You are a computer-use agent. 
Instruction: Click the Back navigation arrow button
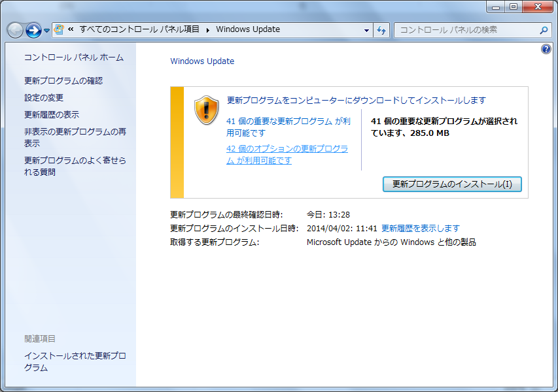(15, 30)
